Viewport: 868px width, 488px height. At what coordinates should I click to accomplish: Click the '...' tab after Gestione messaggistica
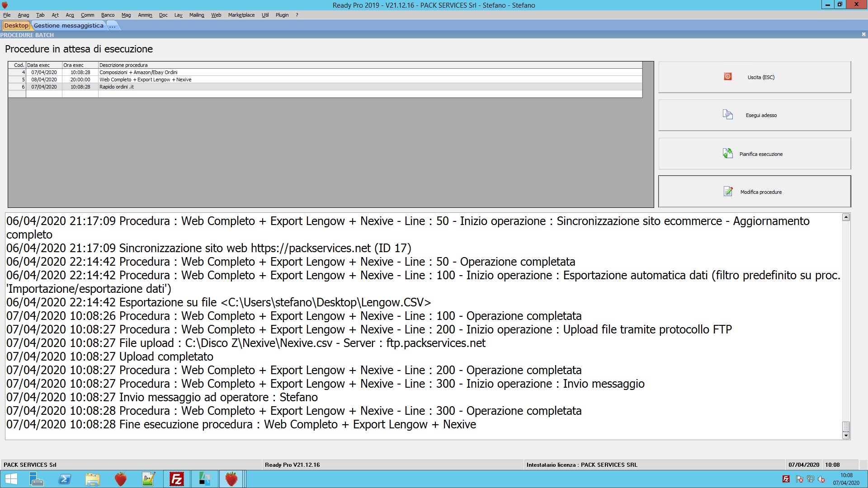[x=113, y=25]
